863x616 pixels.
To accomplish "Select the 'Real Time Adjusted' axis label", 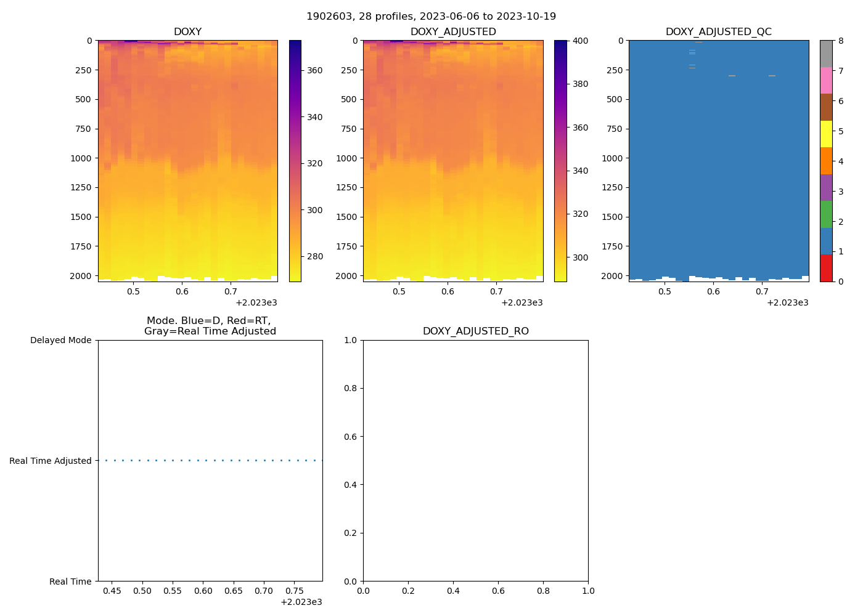I will pyautogui.click(x=50, y=461).
